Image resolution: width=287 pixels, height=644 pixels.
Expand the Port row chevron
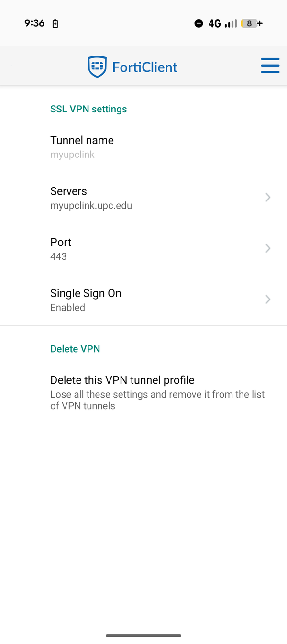click(x=268, y=248)
